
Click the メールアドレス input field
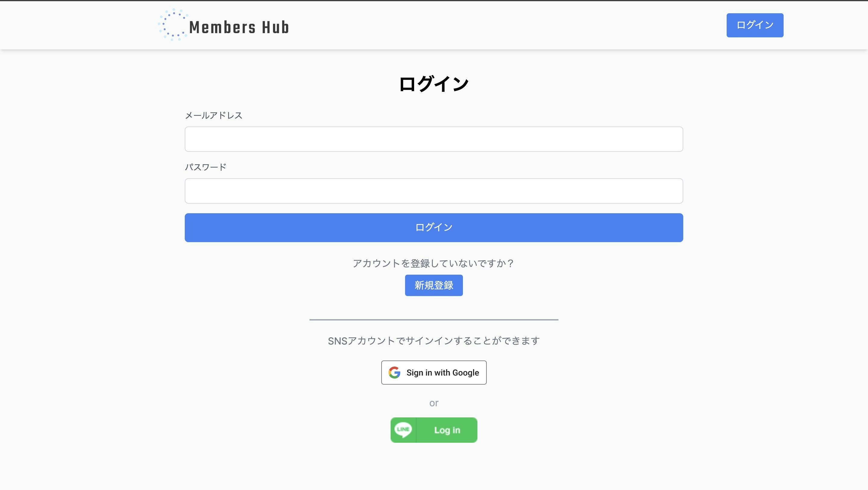433,139
